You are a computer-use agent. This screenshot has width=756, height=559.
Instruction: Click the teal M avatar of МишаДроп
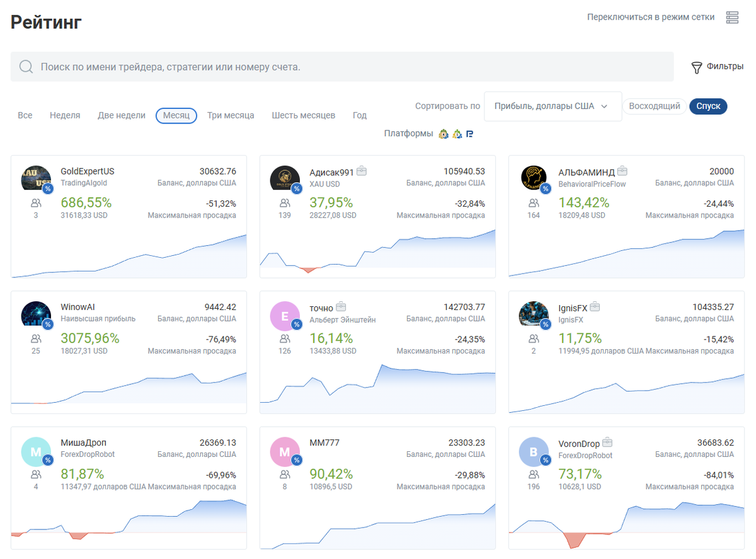36,452
